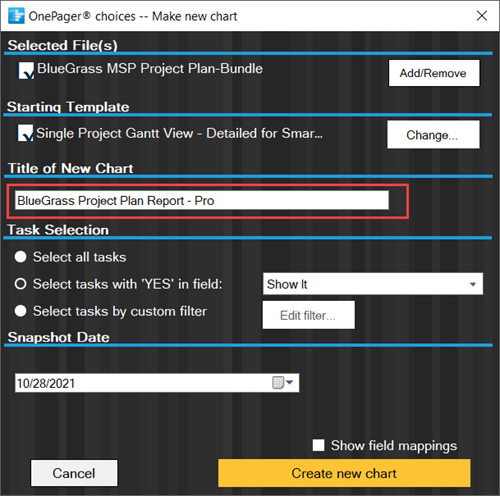Click the Add/Remove files button
Viewport: 500px width, 497px height.
(x=434, y=73)
